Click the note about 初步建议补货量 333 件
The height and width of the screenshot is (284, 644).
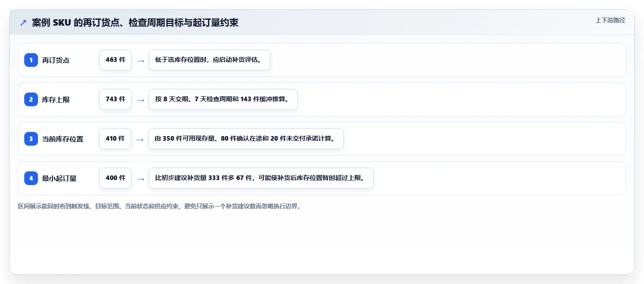click(261, 178)
